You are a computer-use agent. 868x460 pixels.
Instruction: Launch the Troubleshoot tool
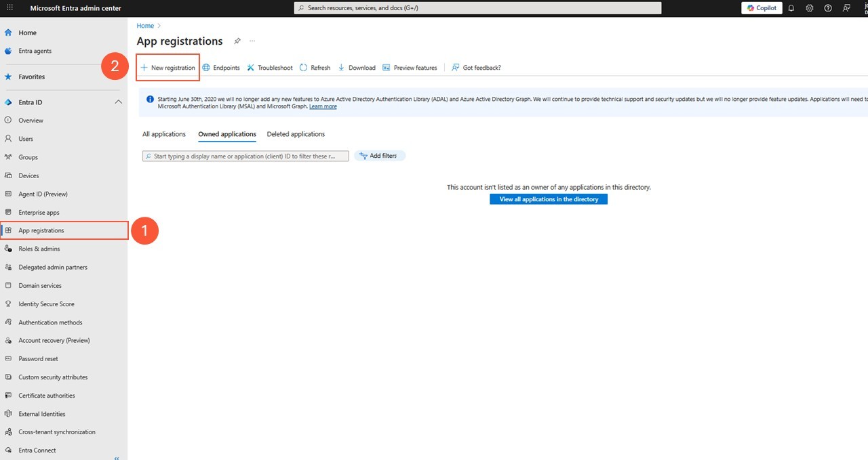point(270,67)
